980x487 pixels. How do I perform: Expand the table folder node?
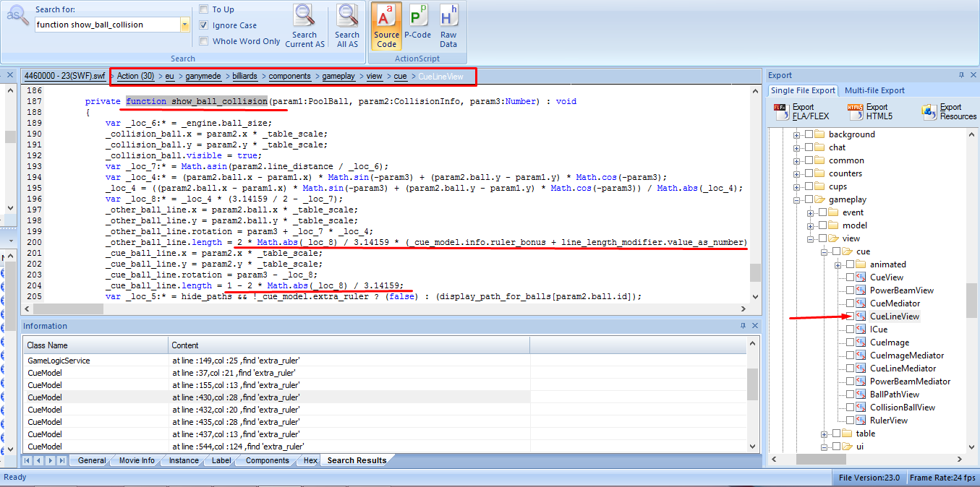(x=825, y=434)
